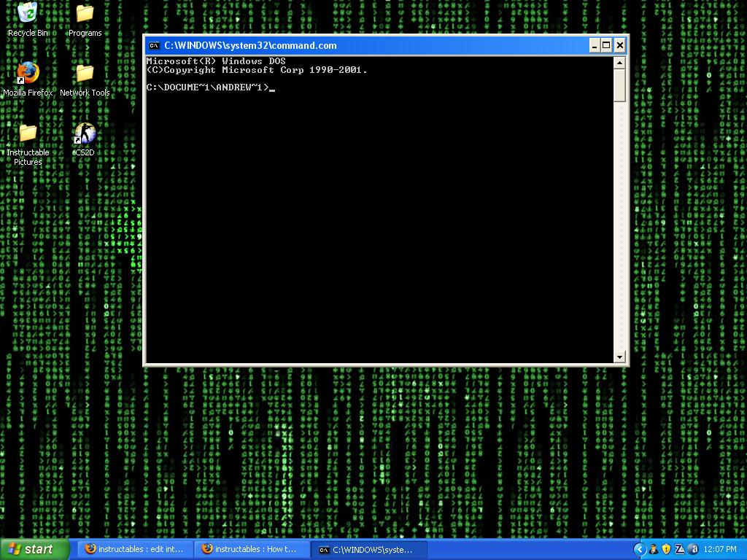Select the CS2D game shortcut
Screen dimensions: 747x560
point(85,139)
